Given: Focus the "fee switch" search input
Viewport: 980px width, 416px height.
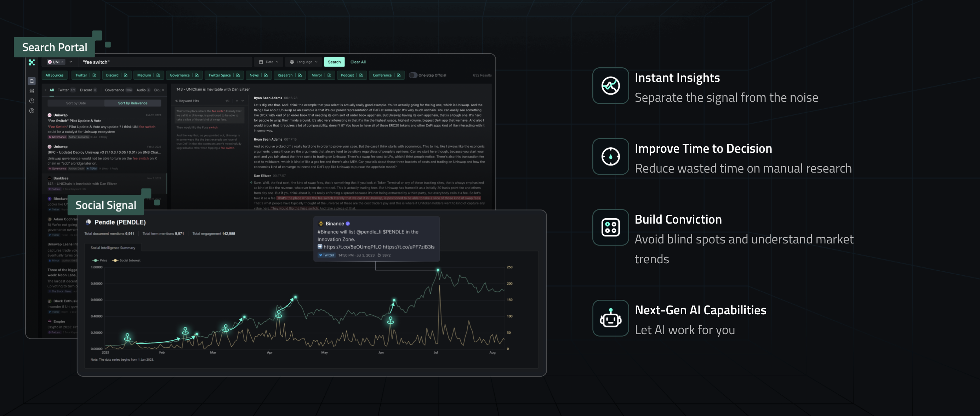Looking at the screenshot, I should 165,62.
